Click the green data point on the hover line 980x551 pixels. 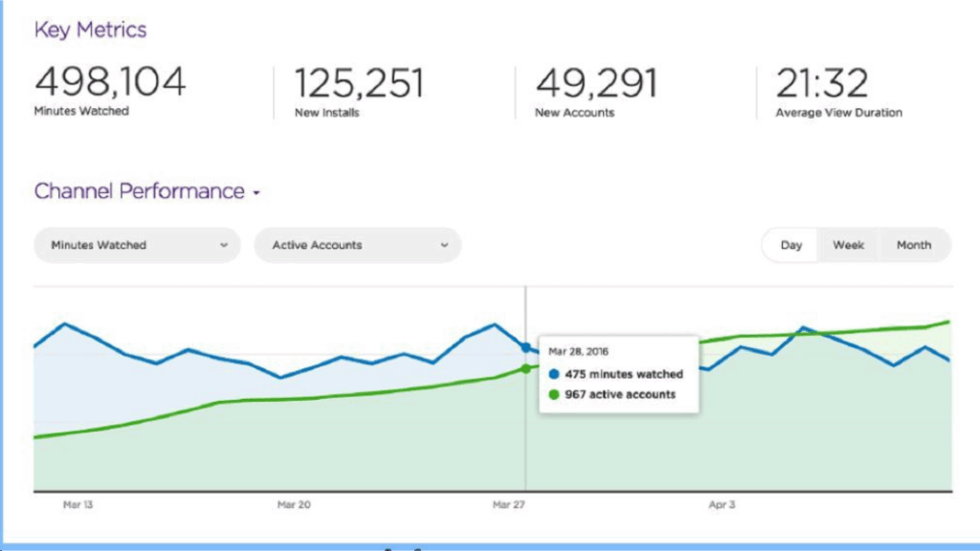525,368
